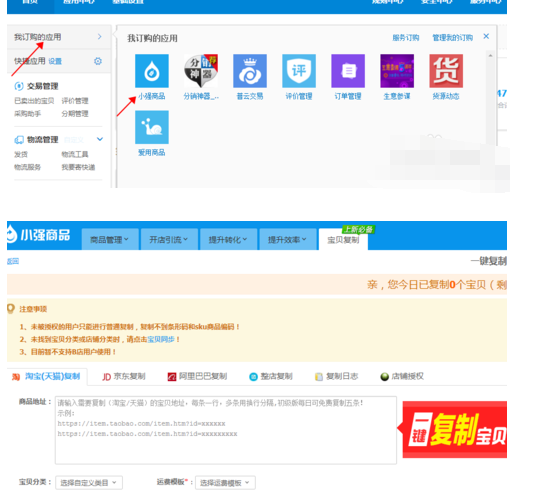The height and width of the screenshot is (493, 545).
Task: Open the 评价管理 shield icon
Action: [x=299, y=71]
